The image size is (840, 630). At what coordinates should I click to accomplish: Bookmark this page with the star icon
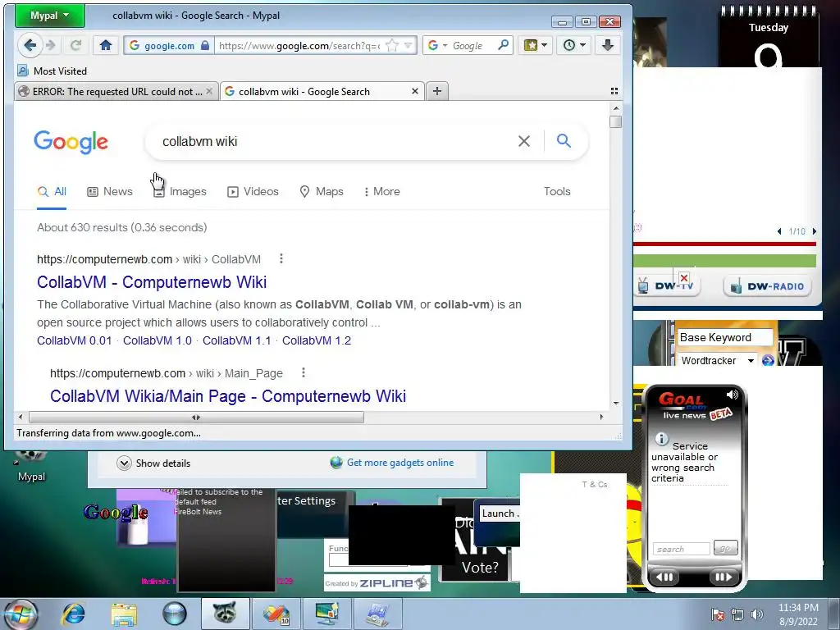[392, 46]
